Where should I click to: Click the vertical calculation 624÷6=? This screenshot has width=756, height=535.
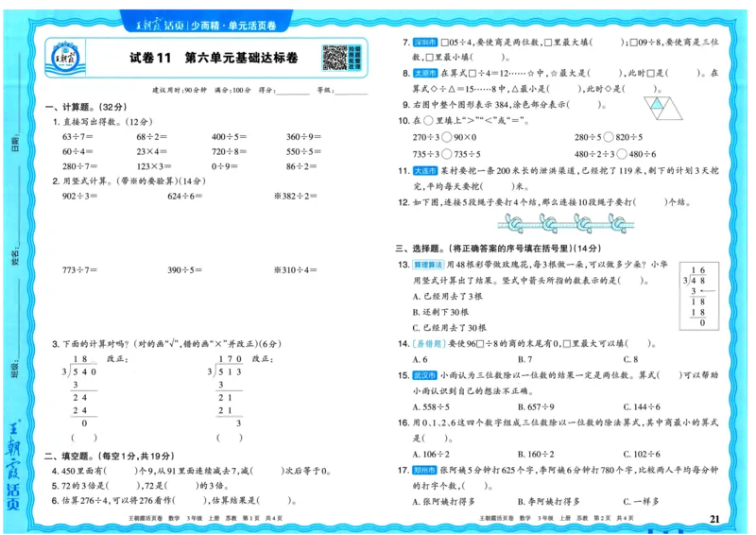185,196
